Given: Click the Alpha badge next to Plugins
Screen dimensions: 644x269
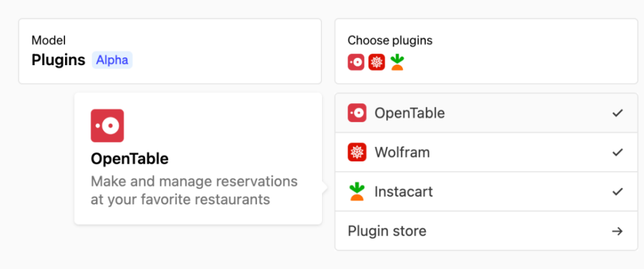Looking at the screenshot, I should [x=112, y=60].
